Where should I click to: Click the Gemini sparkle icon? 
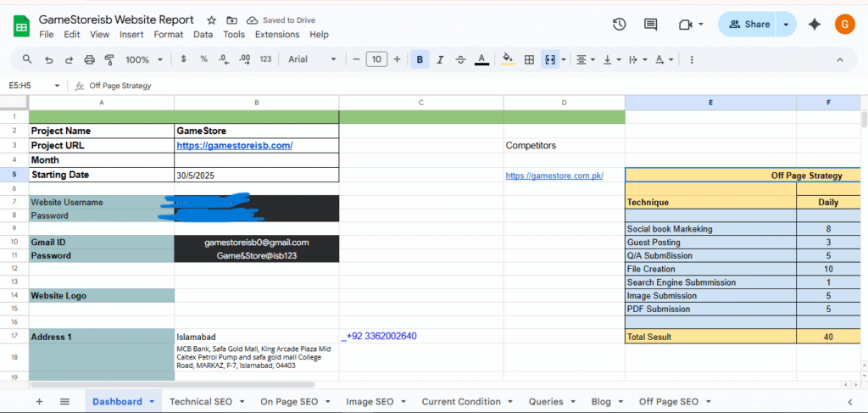[x=815, y=24]
